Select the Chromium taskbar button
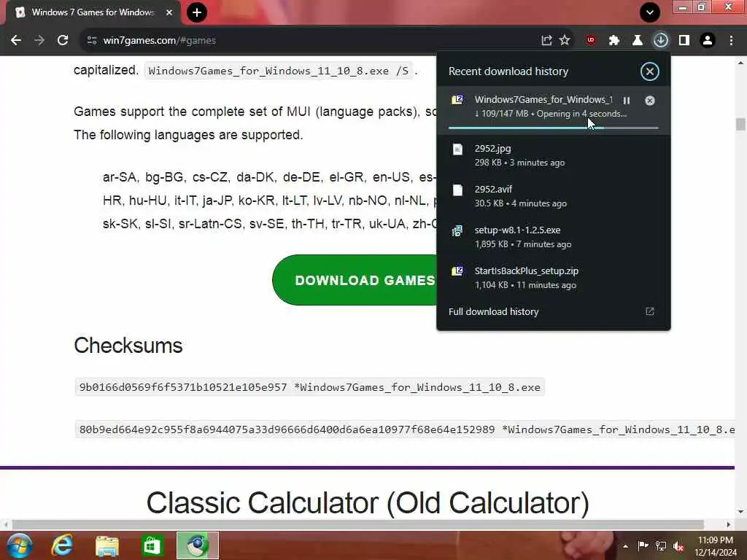The image size is (747, 560). coord(198,545)
